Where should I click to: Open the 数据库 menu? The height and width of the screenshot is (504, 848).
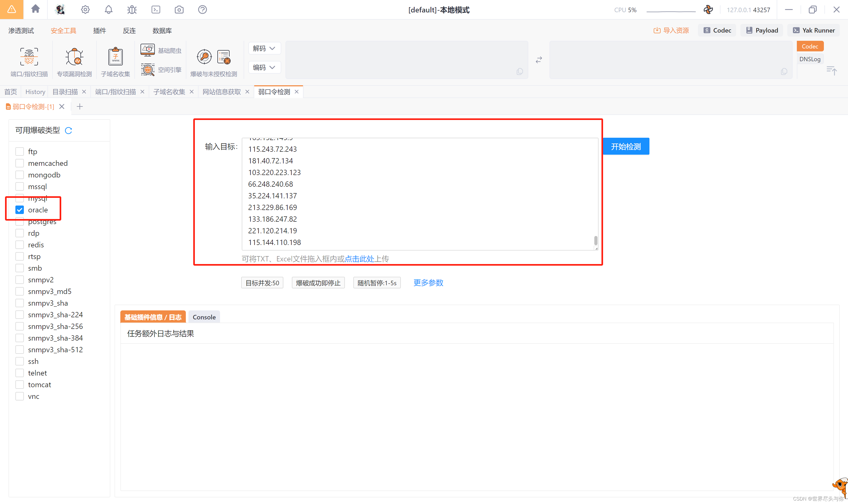coord(162,30)
